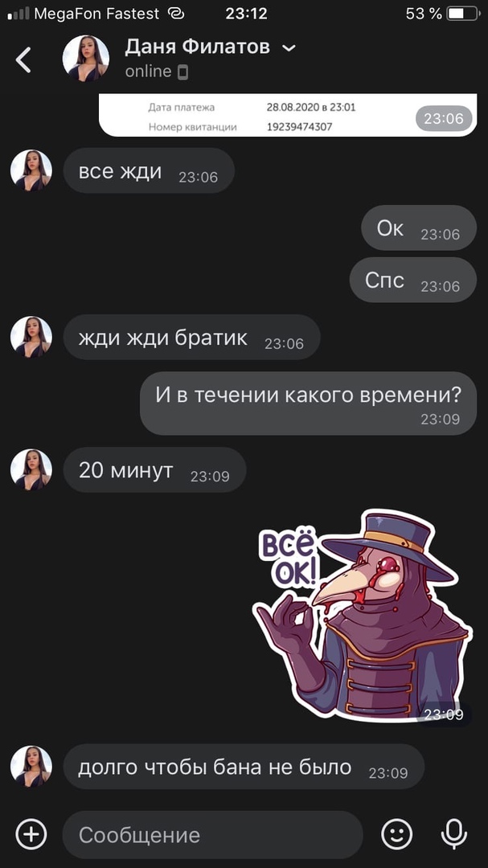Screen dimensions: 488x868
Task: Tap the 'Всё ОК!' plague doctor sticker
Action: tap(363, 615)
